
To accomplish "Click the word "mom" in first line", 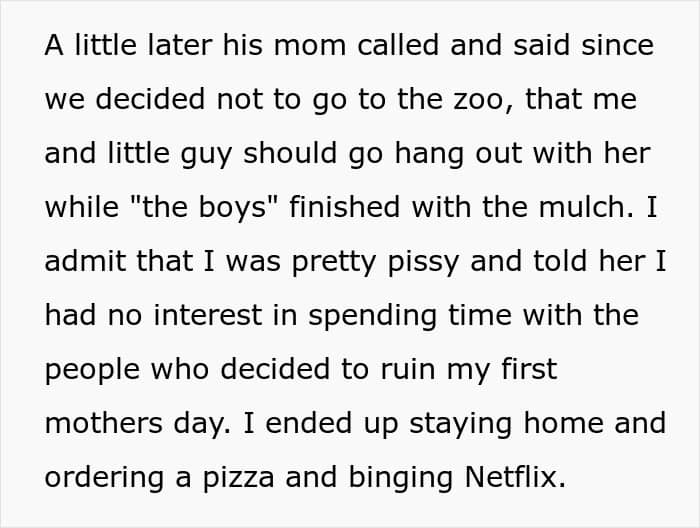I will (x=310, y=46).
